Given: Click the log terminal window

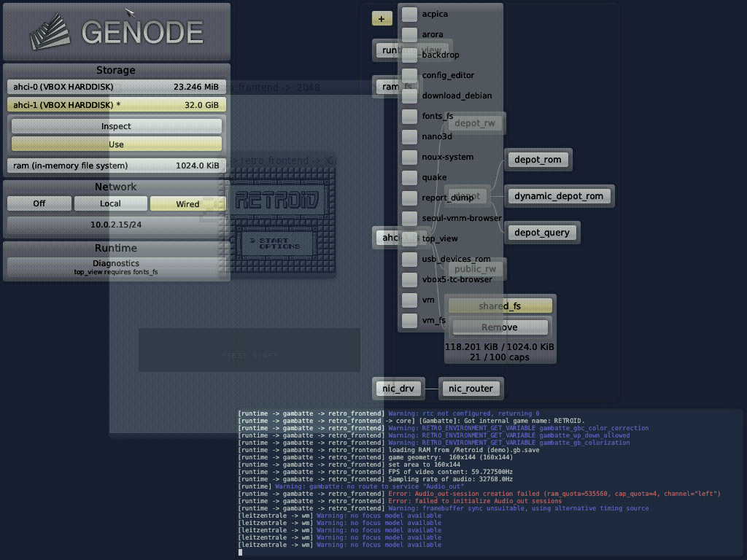Looking at the screenshot, I should click(491, 483).
